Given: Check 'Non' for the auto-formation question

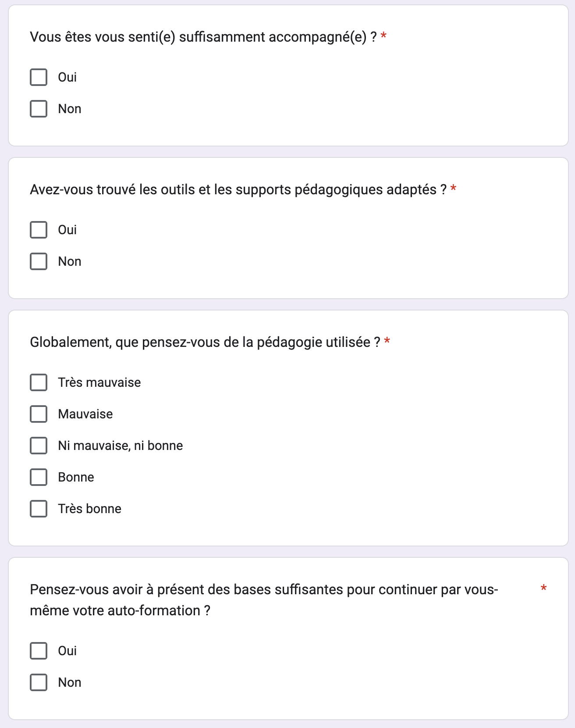Looking at the screenshot, I should 39,682.
